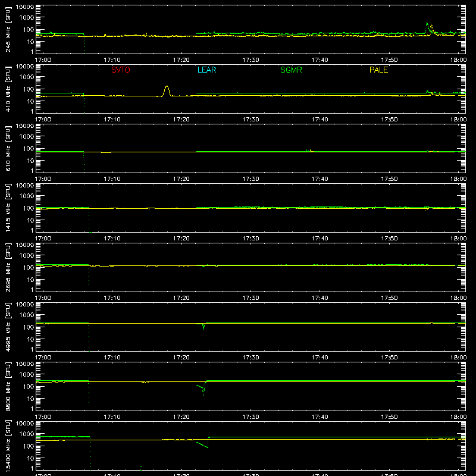Select the 15400 MHz [SFU] axis title

click(x=8, y=446)
